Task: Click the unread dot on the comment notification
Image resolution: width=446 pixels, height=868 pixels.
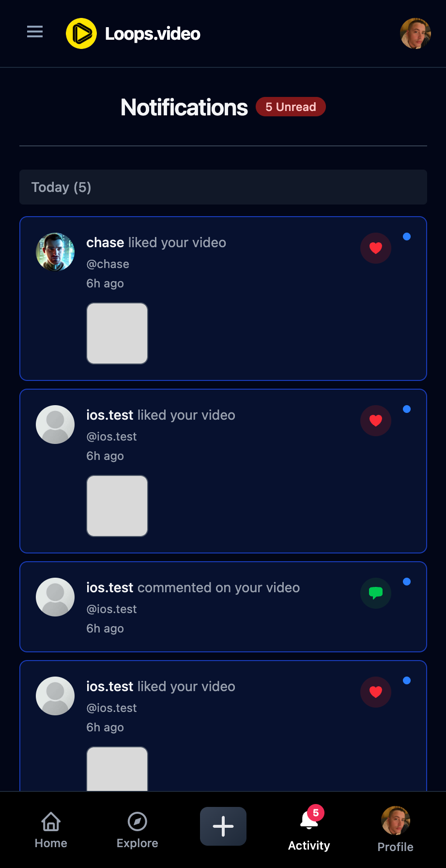Action: (407, 582)
